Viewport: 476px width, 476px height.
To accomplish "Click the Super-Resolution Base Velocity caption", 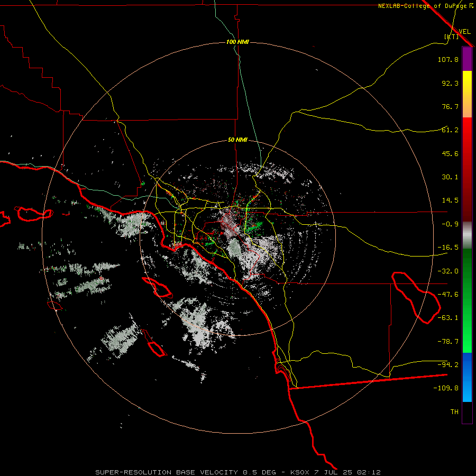I will point(238,472).
